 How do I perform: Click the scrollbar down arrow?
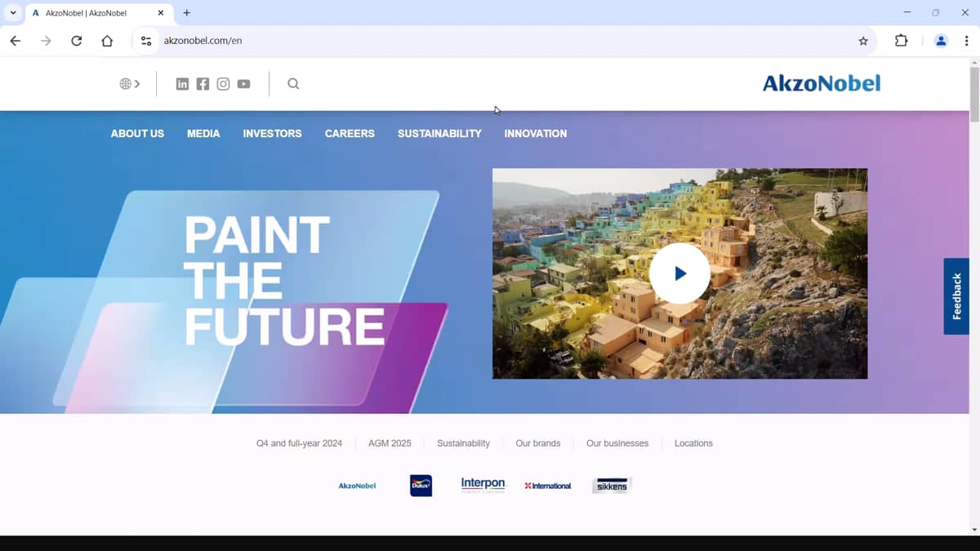coord(974,530)
